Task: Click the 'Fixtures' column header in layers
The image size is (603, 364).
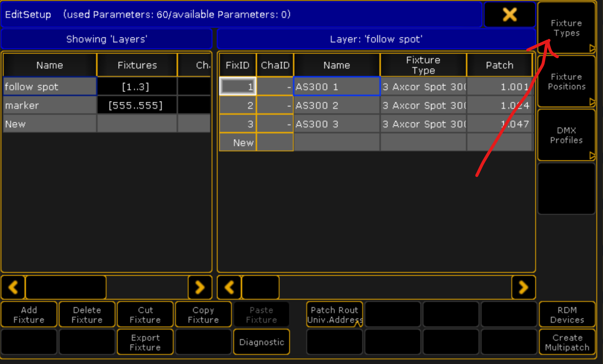Action: [137, 65]
